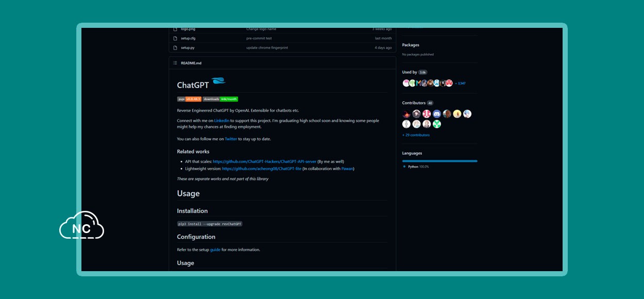
Task: Open the red starburst contributor avatar
Action: (x=406, y=114)
